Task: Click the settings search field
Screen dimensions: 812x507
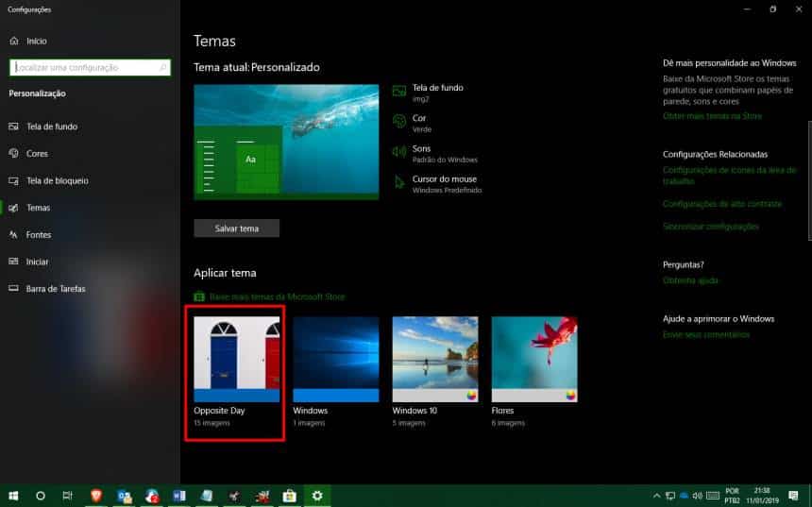Action: (90, 67)
